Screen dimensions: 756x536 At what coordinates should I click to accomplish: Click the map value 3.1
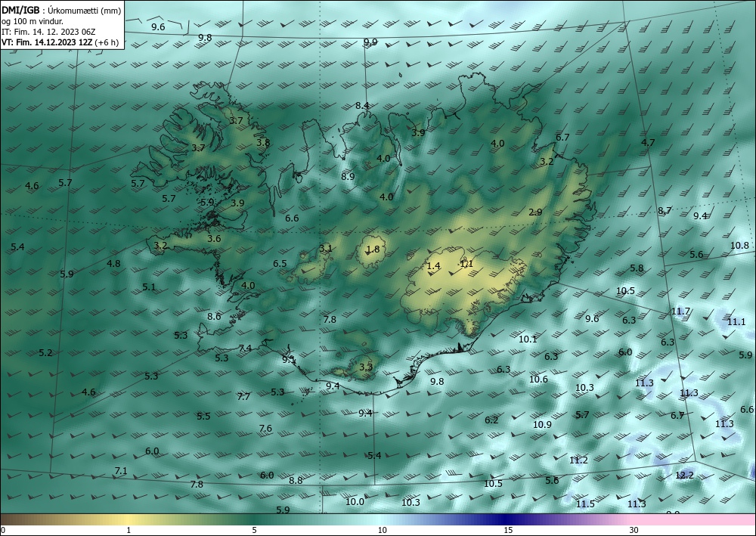click(325, 249)
